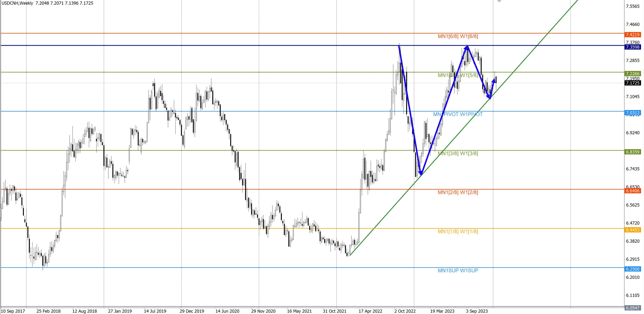Select the MN1PIVOT W1PIVOT line label
The height and width of the screenshot is (314, 644).
tap(458, 114)
